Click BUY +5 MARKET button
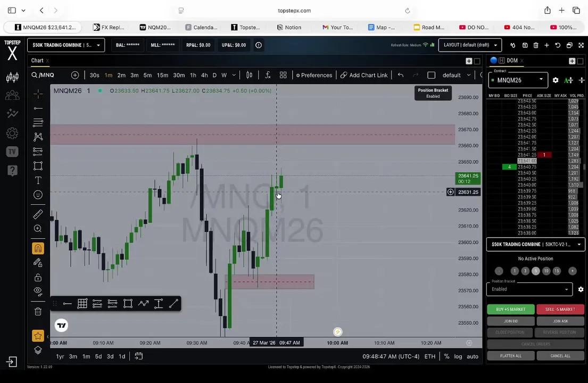The height and width of the screenshot is (383, 588). tap(510, 310)
